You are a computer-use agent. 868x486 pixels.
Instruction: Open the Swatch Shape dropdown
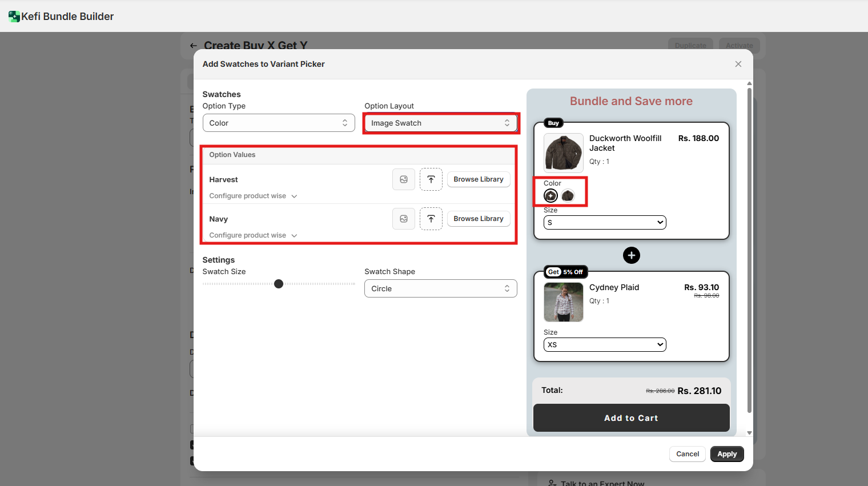tap(440, 288)
